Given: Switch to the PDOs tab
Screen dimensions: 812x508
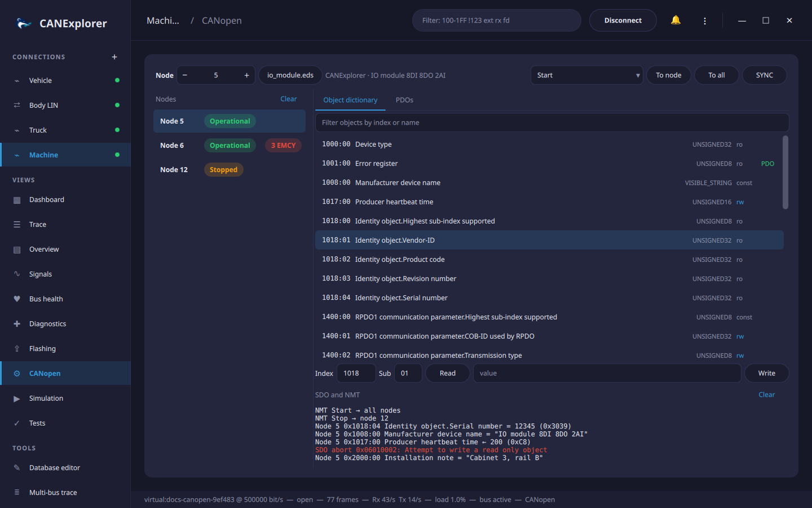Looking at the screenshot, I should pyautogui.click(x=404, y=100).
